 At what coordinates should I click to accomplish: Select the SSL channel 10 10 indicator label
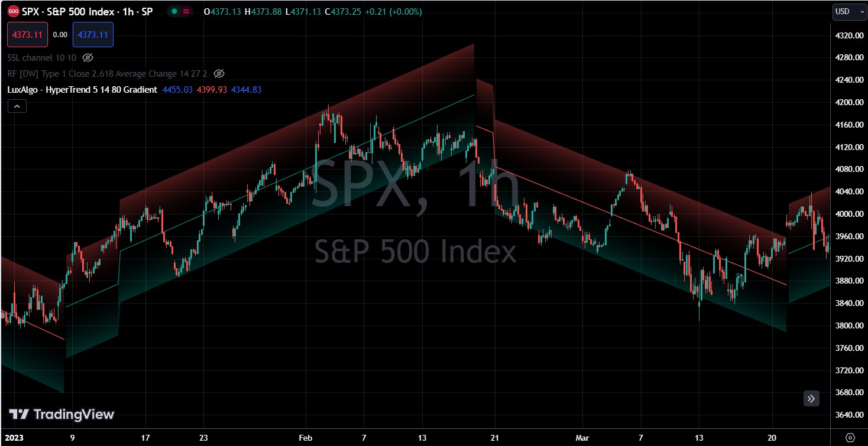point(42,57)
